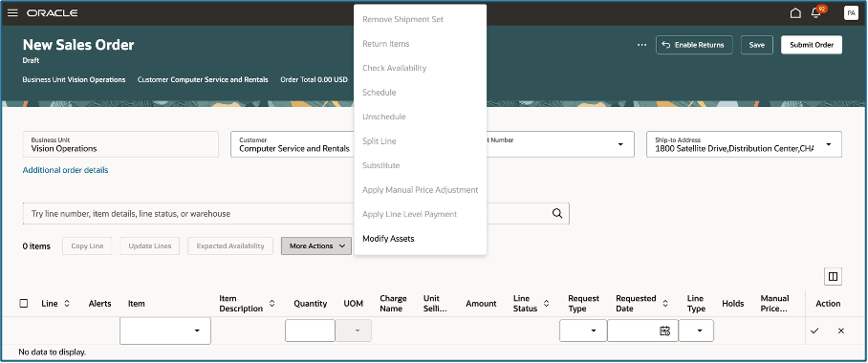Choose Apply Line Level Payment entry
868x363 pixels.
[x=421, y=214]
